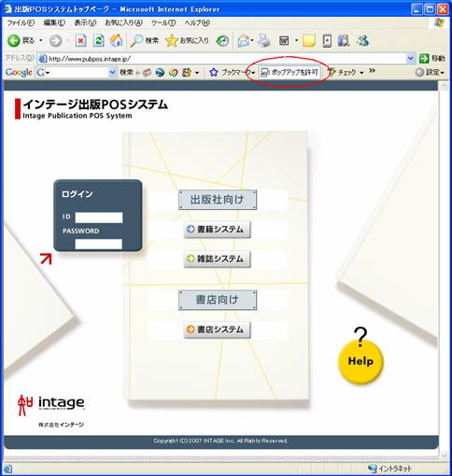This screenshot has width=452, height=476.
Task: Open the Messenger icon in toolbar
Action: pos(362,41)
